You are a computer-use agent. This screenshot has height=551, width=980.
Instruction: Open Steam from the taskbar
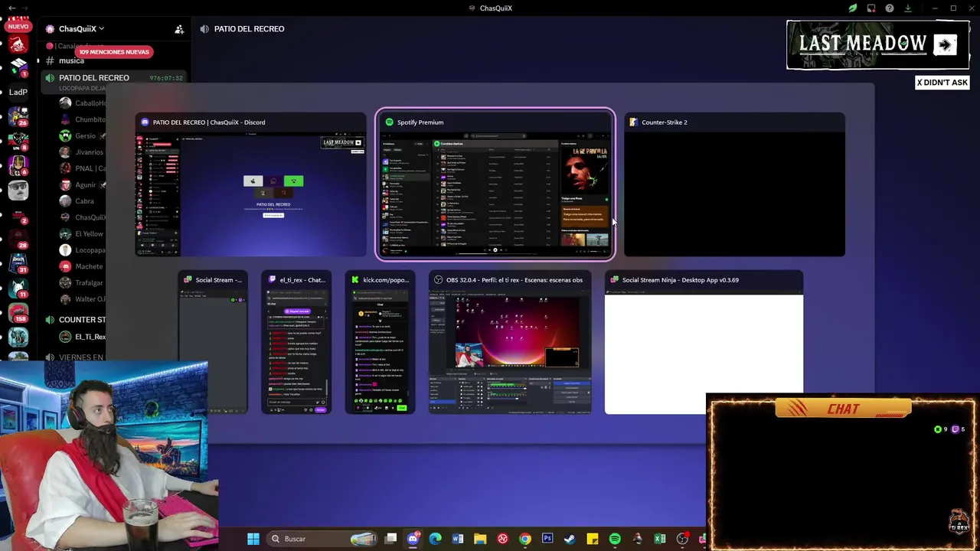[x=570, y=539]
